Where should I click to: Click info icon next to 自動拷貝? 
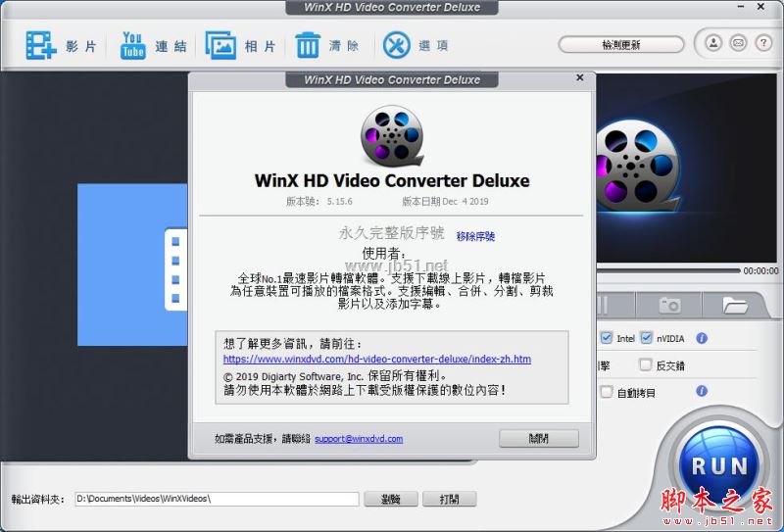[x=702, y=391]
